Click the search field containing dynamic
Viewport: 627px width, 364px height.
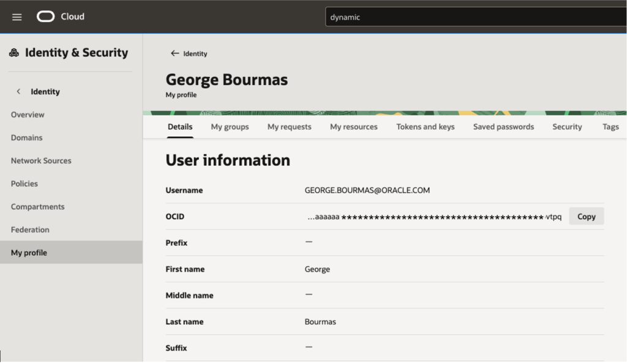[476, 17]
